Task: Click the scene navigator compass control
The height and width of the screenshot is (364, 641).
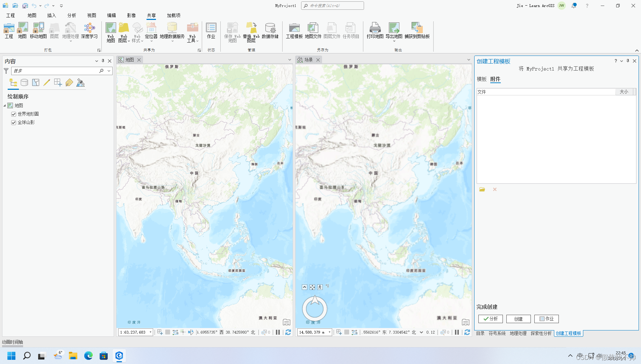Action: click(x=315, y=308)
